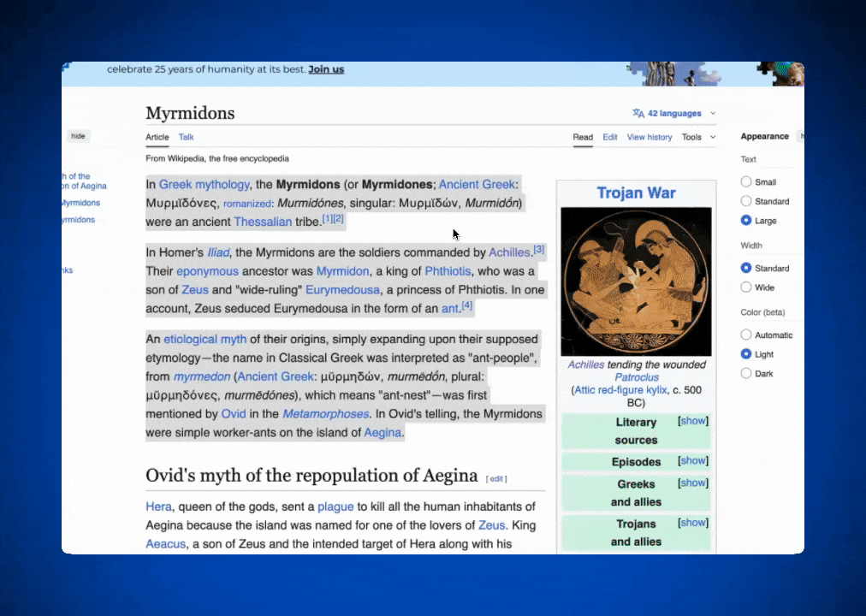Open Attic red-figure kylix link
The width and height of the screenshot is (866, 616).
[x=620, y=389]
